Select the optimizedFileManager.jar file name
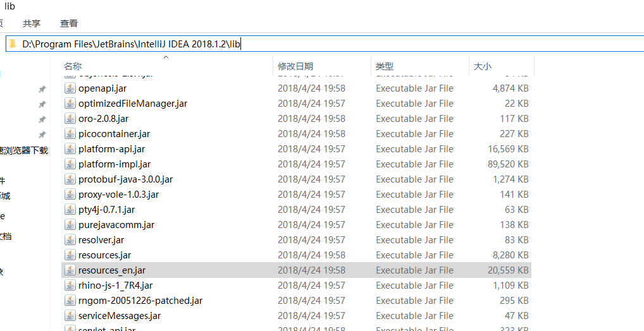The width and height of the screenshot is (644, 331). pos(133,104)
